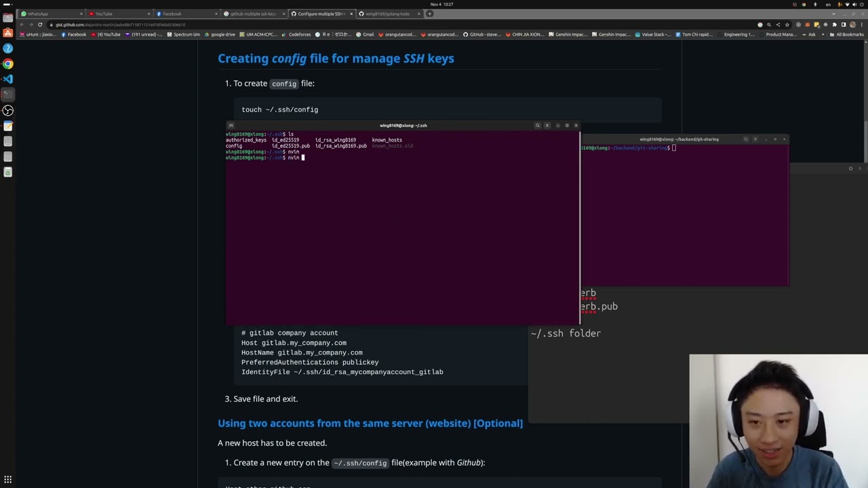868x488 pixels.
Task: Open the text editor dock icon
Action: (7, 126)
